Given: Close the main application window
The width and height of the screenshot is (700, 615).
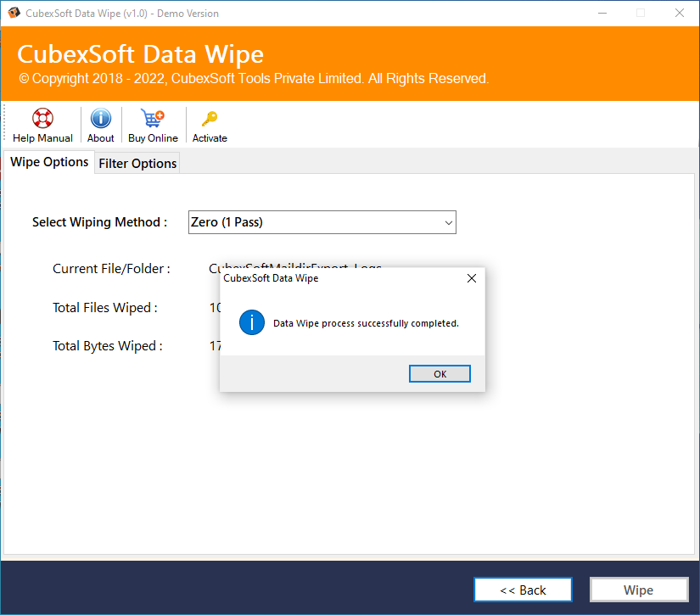Looking at the screenshot, I should [x=679, y=13].
